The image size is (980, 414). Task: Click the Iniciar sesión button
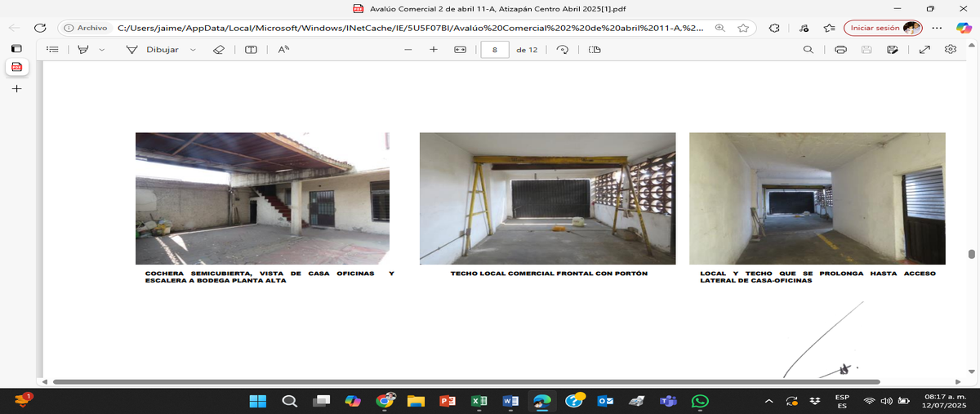click(x=883, y=27)
